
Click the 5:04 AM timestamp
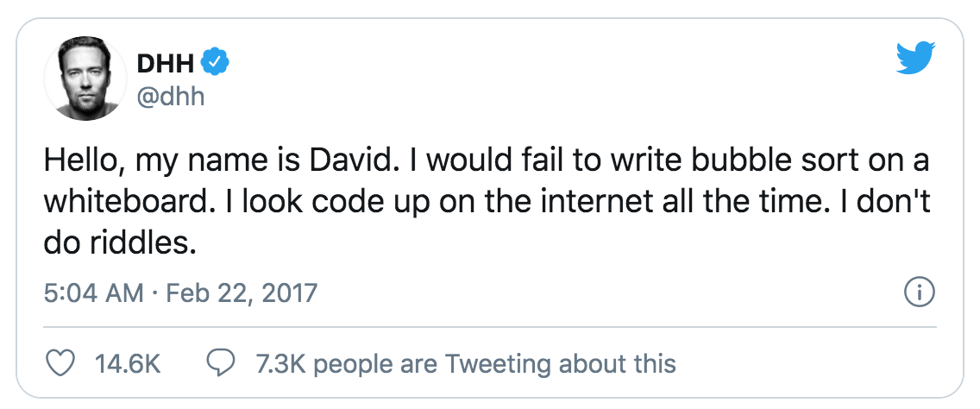pos(93,293)
